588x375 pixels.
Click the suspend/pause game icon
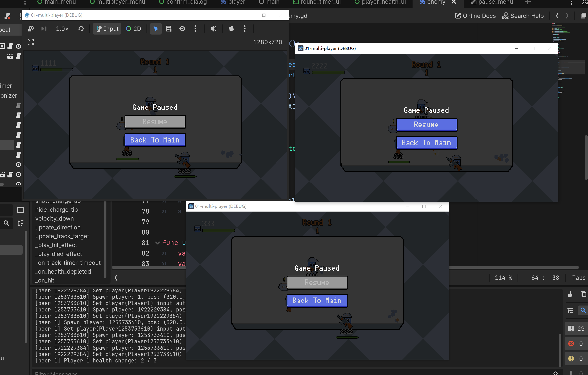pyautogui.click(x=31, y=29)
